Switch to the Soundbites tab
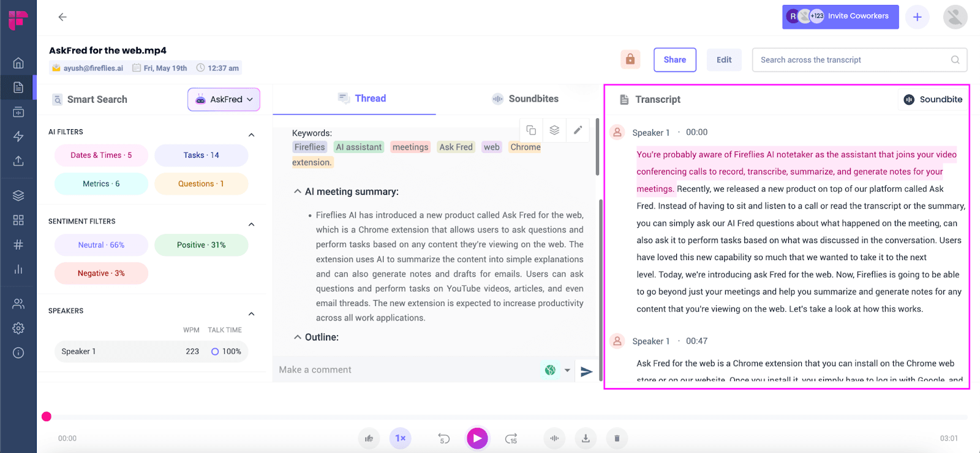 pos(526,99)
